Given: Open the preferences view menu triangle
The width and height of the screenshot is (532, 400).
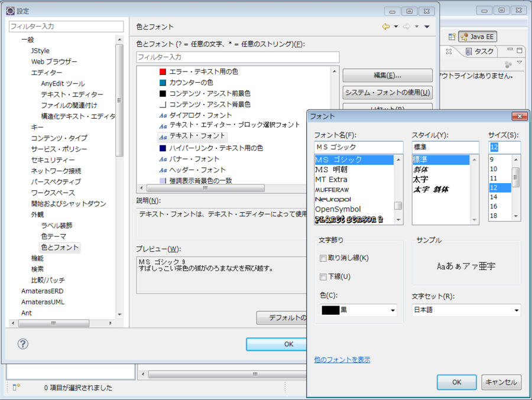Looking at the screenshot, I should click(427, 27).
